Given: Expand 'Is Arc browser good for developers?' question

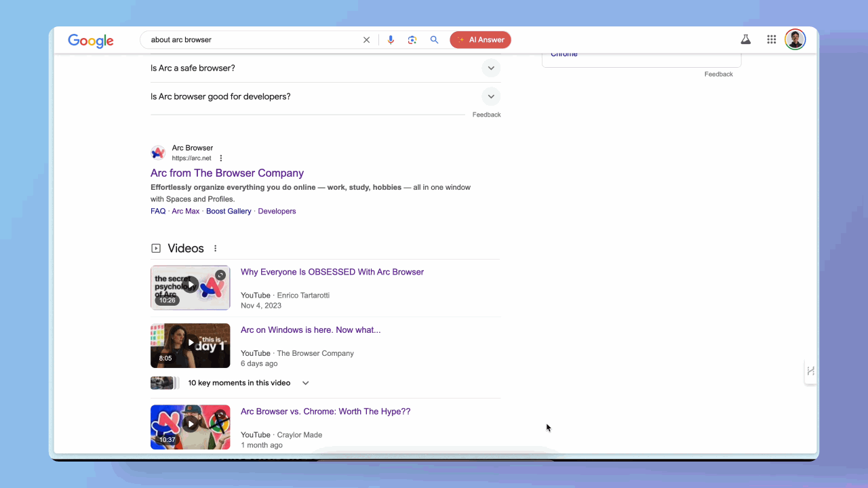Looking at the screenshot, I should point(325,96).
